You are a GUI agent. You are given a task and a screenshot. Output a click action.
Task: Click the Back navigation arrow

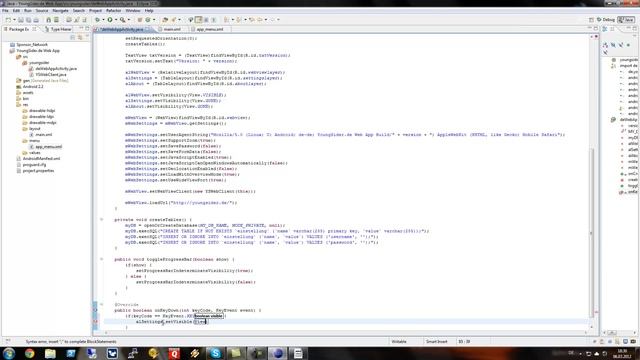pyautogui.click(x=260, y=20)
